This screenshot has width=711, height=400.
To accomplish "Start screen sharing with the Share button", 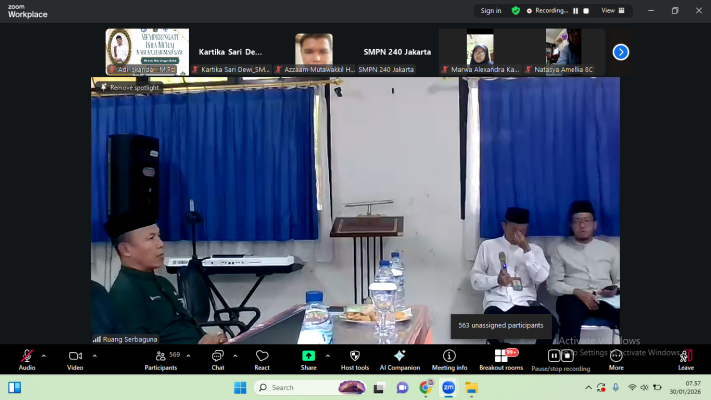I will [308, 357].
